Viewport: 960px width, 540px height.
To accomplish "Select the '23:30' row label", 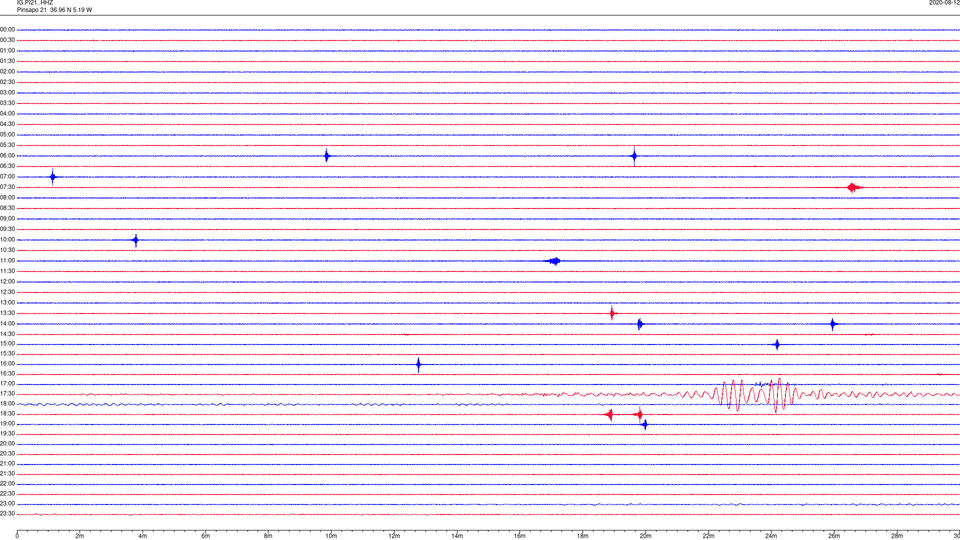I will pos(7,514).
